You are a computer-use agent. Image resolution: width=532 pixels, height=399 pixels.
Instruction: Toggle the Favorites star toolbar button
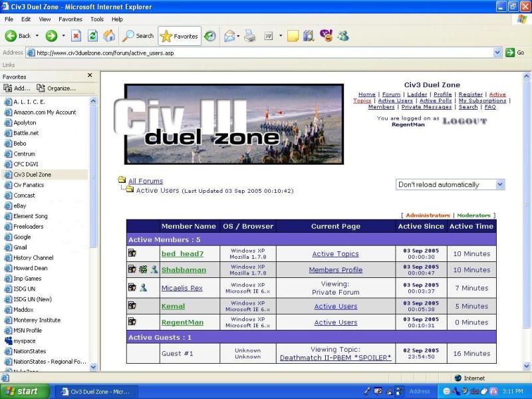(180, 36)
